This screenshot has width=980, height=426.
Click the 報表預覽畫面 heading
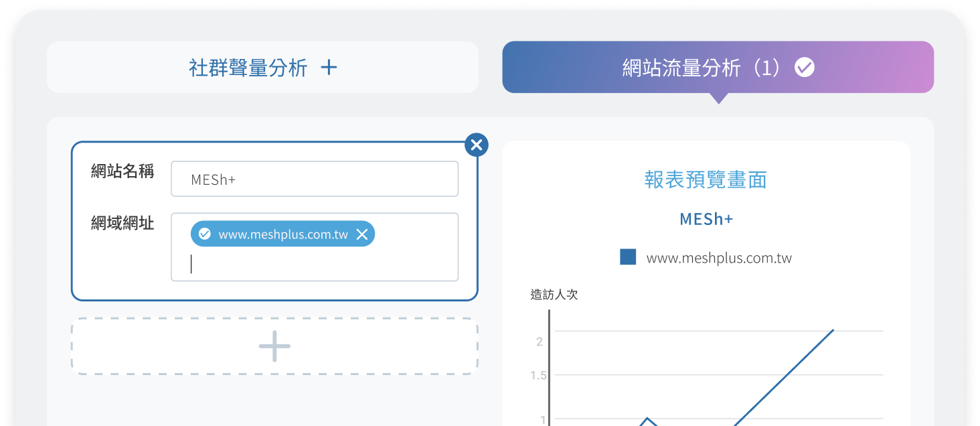pos(706,180)
